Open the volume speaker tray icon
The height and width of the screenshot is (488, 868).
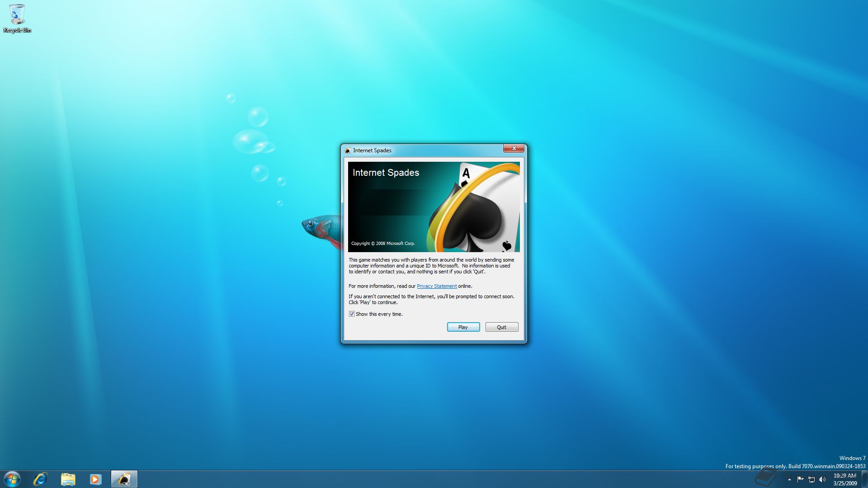tap(822, 479)
